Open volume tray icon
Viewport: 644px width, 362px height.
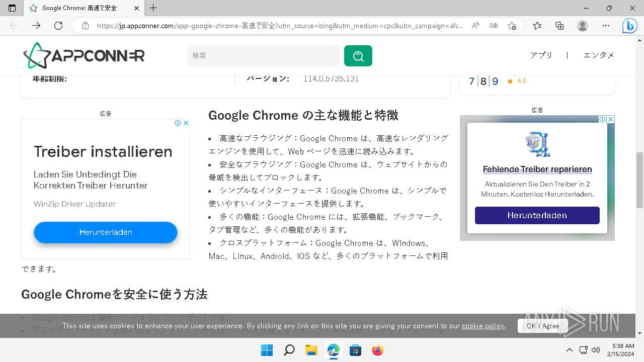[x=596, y=350]
